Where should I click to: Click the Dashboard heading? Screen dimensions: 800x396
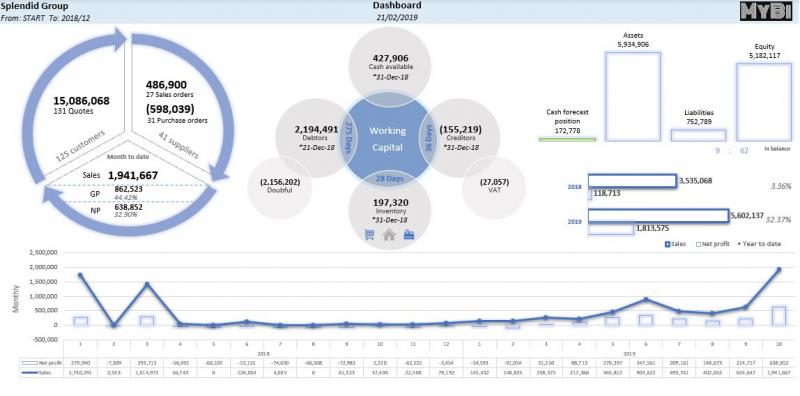pyautogui.click(x=397, y=6)
